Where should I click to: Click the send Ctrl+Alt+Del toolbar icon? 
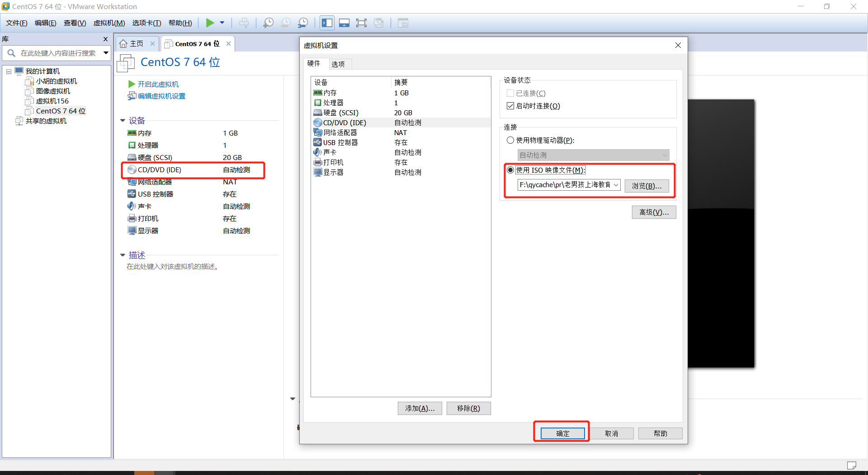244,23
